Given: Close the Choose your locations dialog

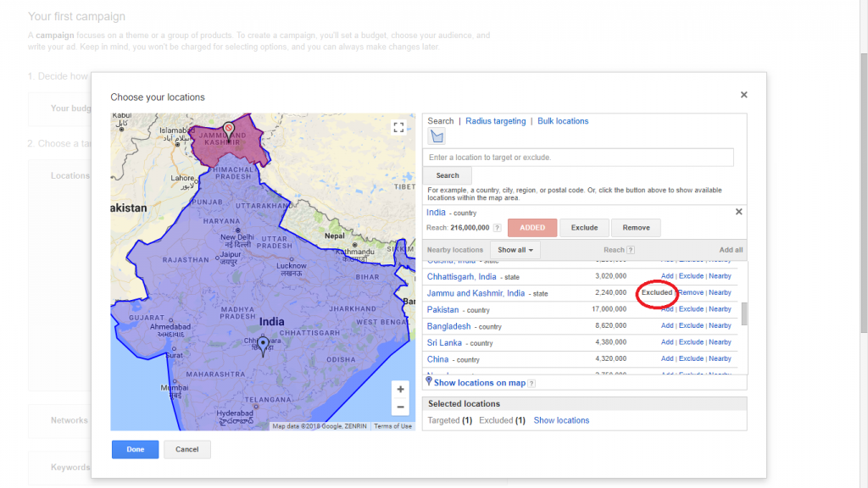Looking at the screenshot, I should pyautogui.click(x=744, y=95).
